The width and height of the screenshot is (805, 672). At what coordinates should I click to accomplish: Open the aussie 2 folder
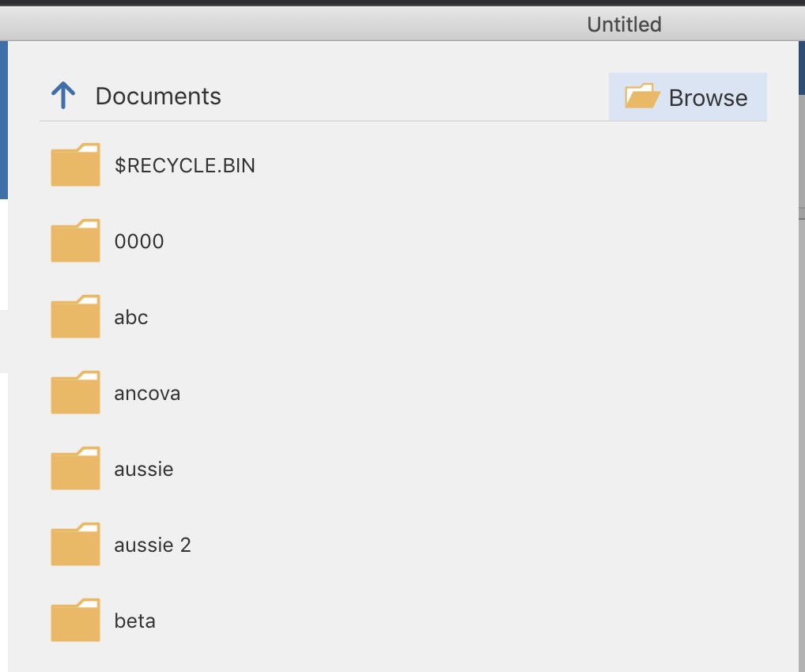point(153,544)
